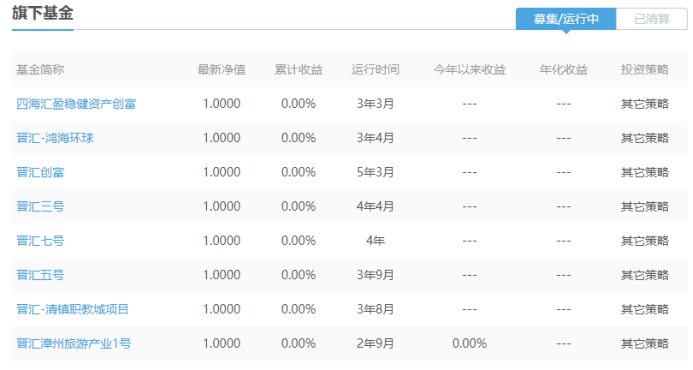Select the 4年4月 runtime of 晋汇三号

click(x=375, y=206)
